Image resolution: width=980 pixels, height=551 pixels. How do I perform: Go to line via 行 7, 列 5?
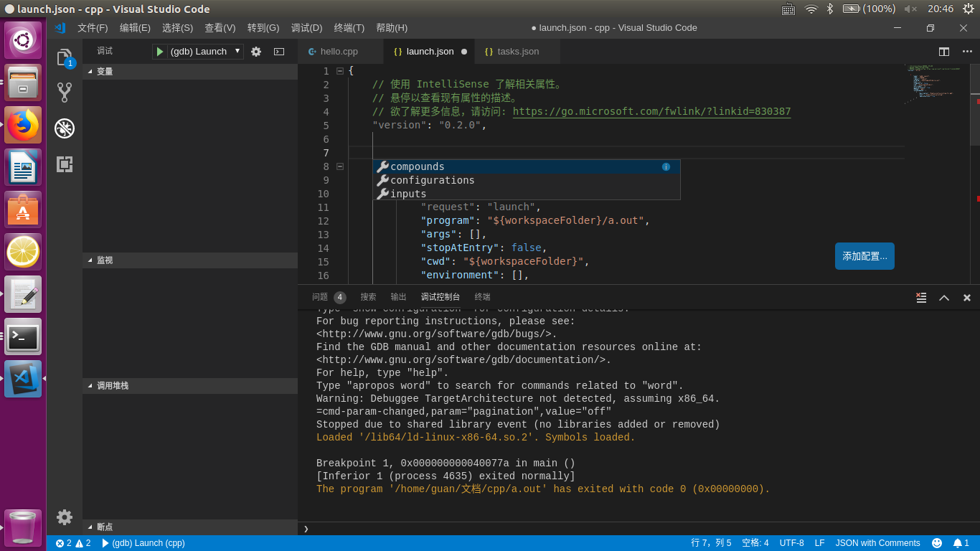click(x=711, y=543)
